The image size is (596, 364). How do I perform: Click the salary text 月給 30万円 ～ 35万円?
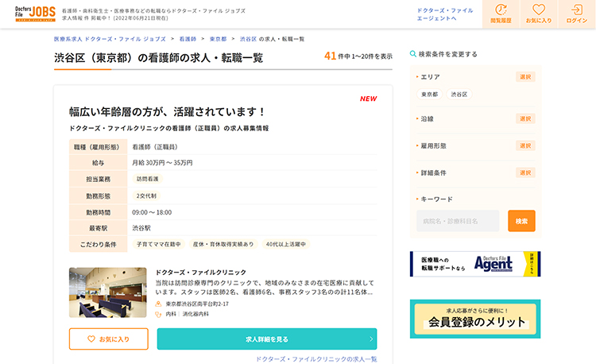click(162, 163)
